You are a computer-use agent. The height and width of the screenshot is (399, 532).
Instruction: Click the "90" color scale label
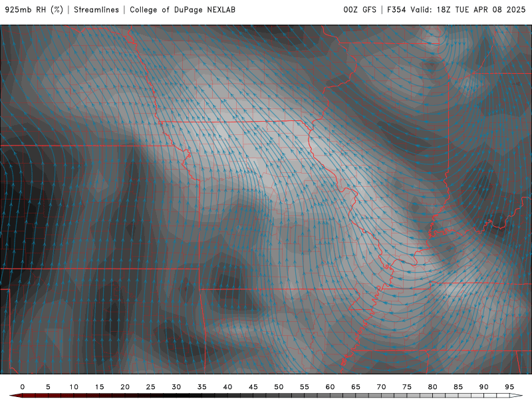(x=484, y=387)
